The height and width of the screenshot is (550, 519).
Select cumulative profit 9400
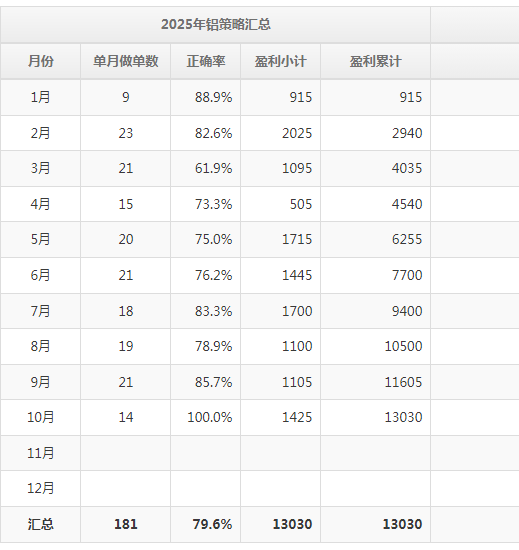coord(407,311)
